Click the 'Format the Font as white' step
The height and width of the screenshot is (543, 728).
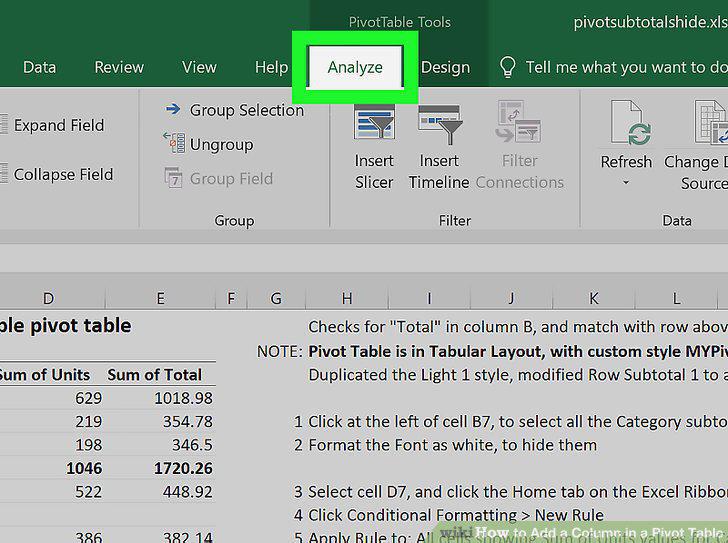(x=453, y=445)
